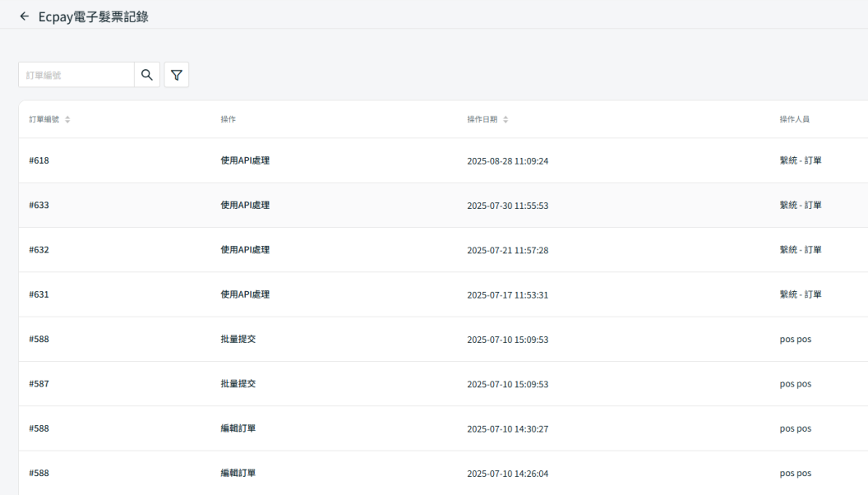Click the page title Ecpay電子發票記錄
Image resolution: width=868 pixels, height=495 pixels.
pyautogui.click(x=94, y=16)
